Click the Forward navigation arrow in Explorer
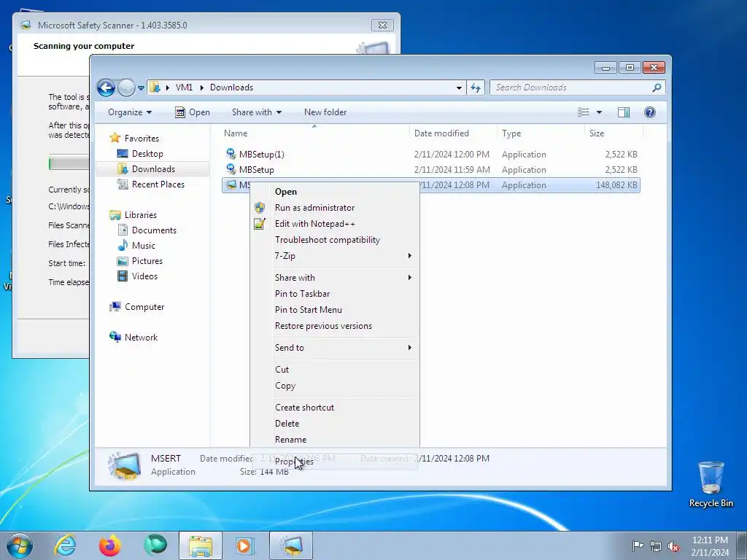The width and height of the screenshot is (747, 560). (126, 87)
